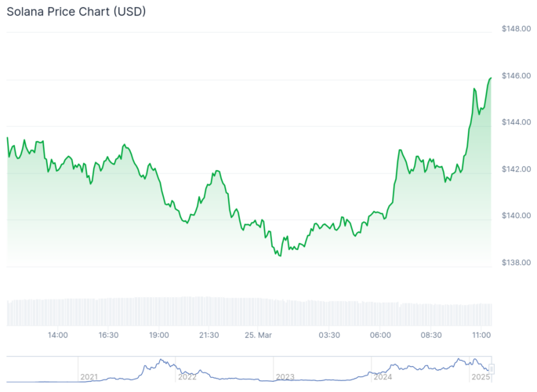The height and width of the screenshot is (392, 537).
Task: Click the $144.00 price axis label
Action: (516, 122)
